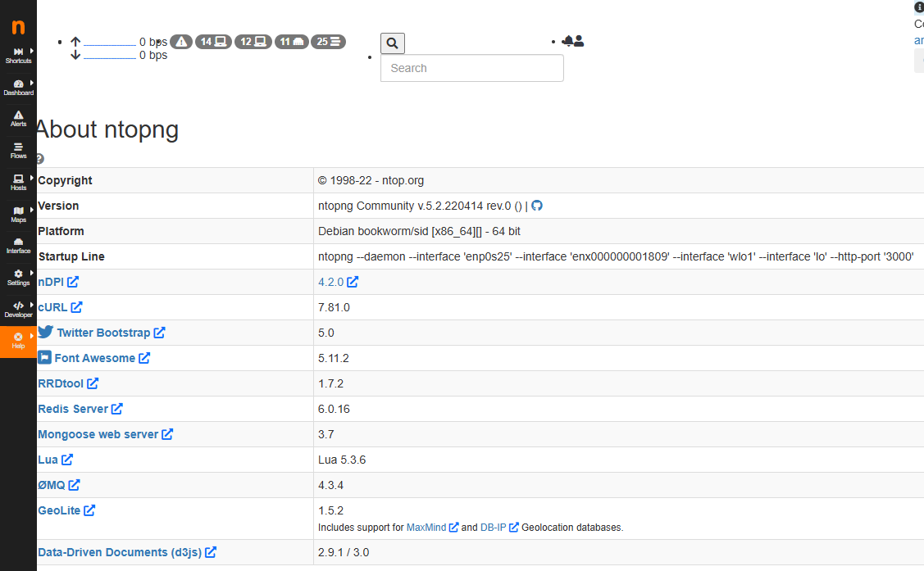Image resolution: width=924 pixels, height=571 pixels.
Task: Select the Copyright value text
Action: [371, 181]
